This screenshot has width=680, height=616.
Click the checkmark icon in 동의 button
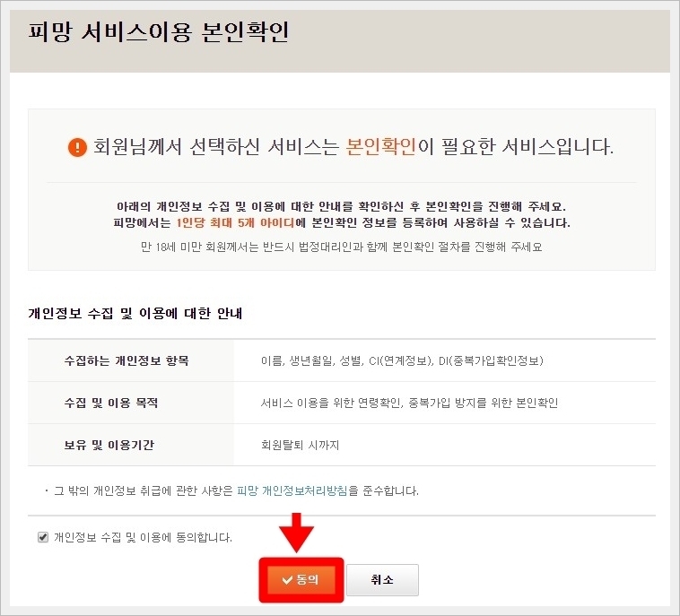[287, 579]
